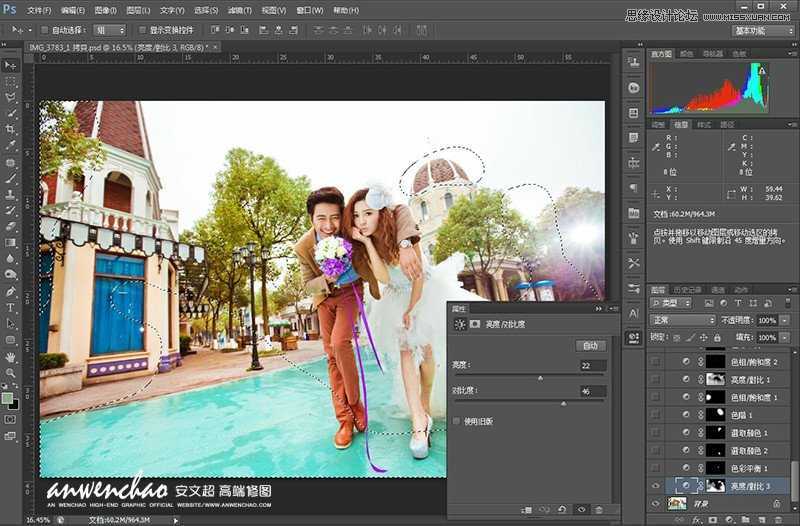
Task: Select the Hand tool
Action: coord(11,356)
